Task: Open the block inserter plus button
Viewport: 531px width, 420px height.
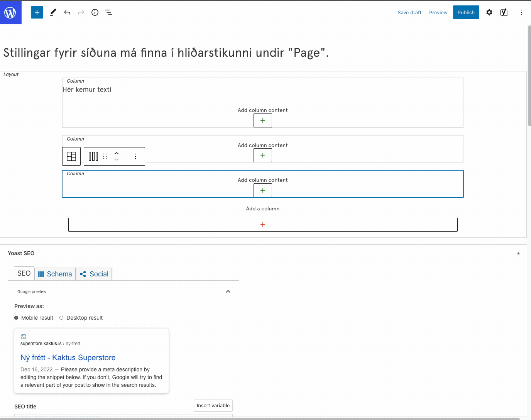Action: click(37, 12)
